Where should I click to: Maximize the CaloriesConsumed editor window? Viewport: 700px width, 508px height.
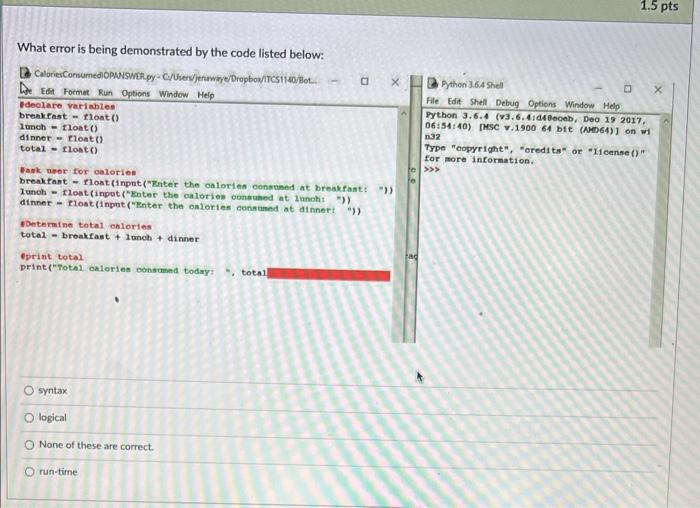364,81
